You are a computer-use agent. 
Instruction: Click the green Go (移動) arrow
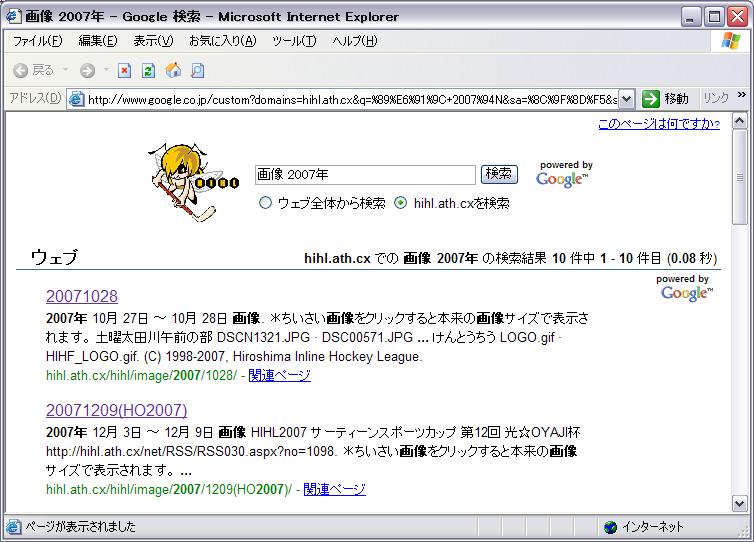point(651,98)
